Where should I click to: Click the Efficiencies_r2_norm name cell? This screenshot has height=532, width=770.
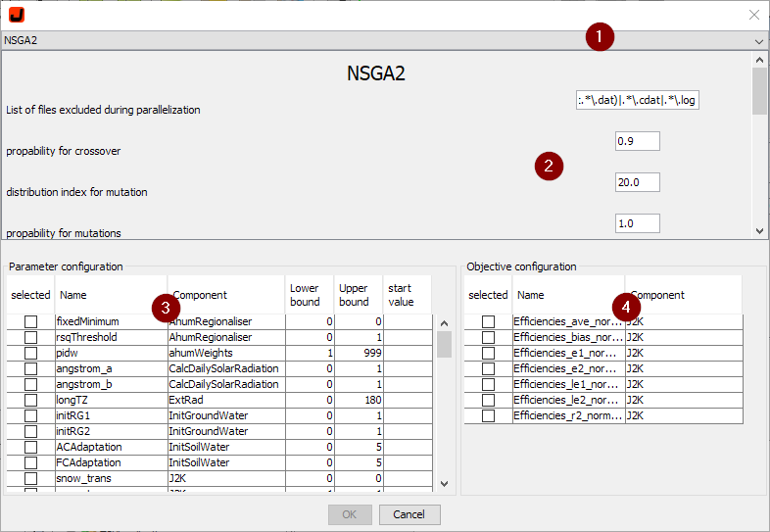[x=568, y=416]
